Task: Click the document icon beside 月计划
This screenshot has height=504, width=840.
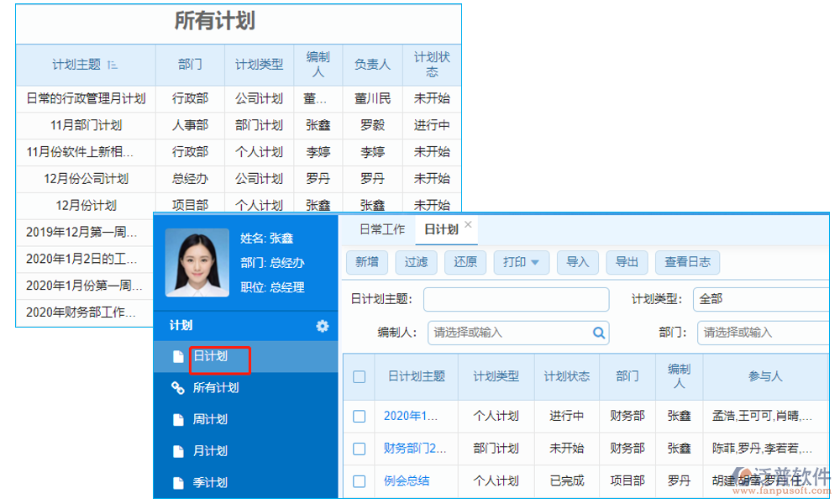Action: click(x=177, y=450)
